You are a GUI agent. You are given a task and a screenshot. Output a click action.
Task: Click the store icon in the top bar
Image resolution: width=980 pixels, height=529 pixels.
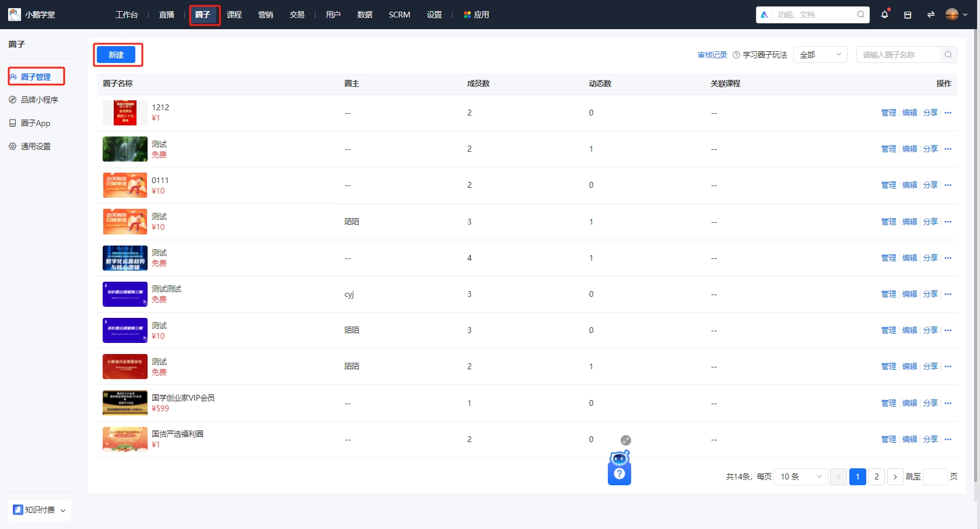coord(908,14)
